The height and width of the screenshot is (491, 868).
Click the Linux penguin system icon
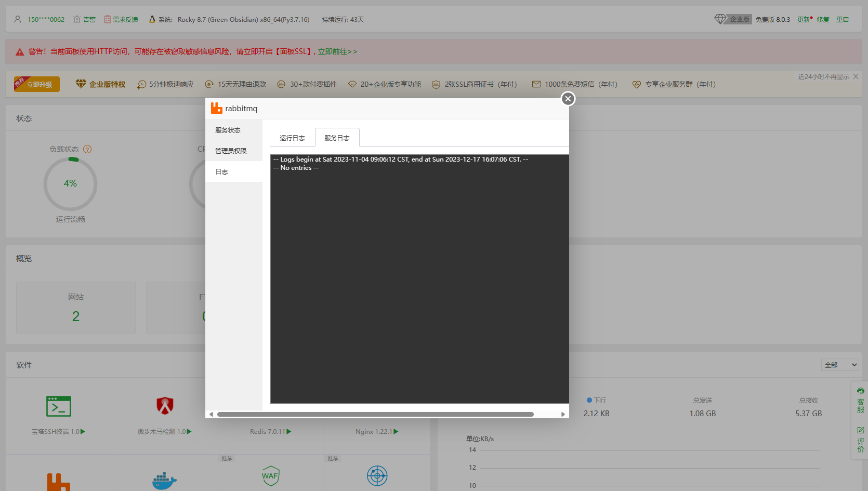pos(152,19)
